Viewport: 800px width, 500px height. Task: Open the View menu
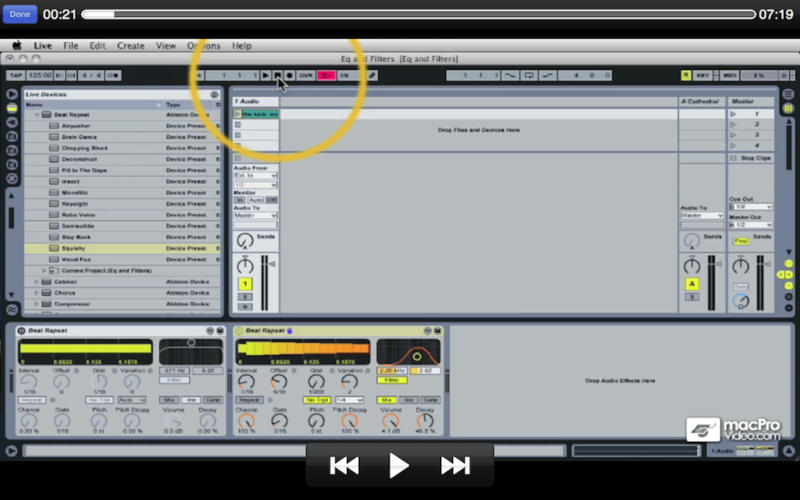[x=165, y=46]
